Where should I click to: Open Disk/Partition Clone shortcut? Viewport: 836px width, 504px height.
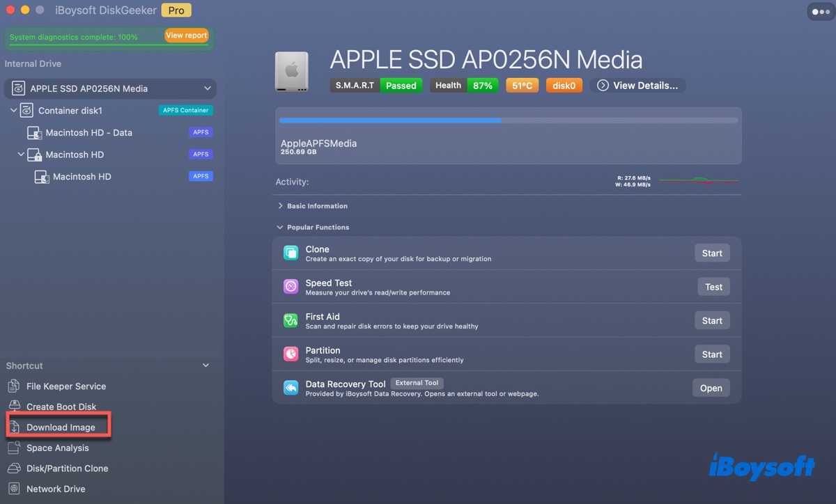pyautogui.click(x=67, y=468)
